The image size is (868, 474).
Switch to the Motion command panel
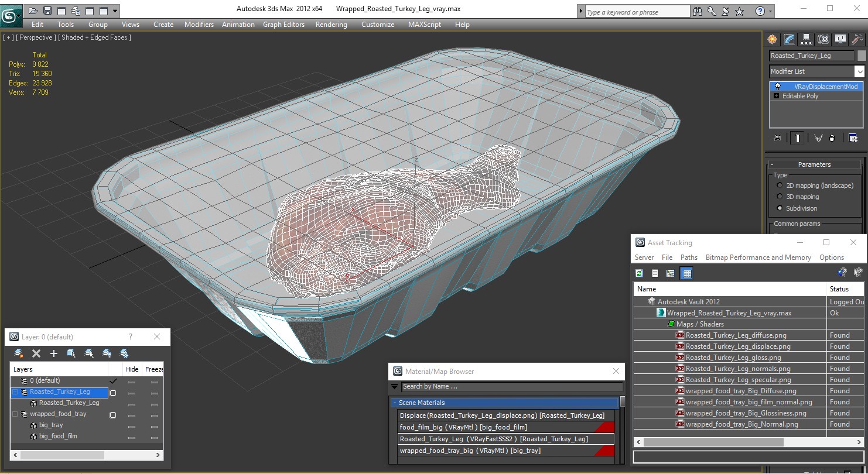click(823, 39)
